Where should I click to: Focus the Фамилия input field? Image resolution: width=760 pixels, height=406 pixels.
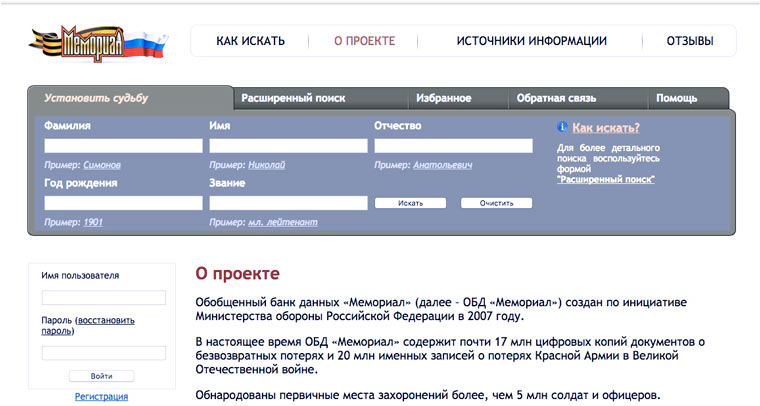[x=123, y=146]
